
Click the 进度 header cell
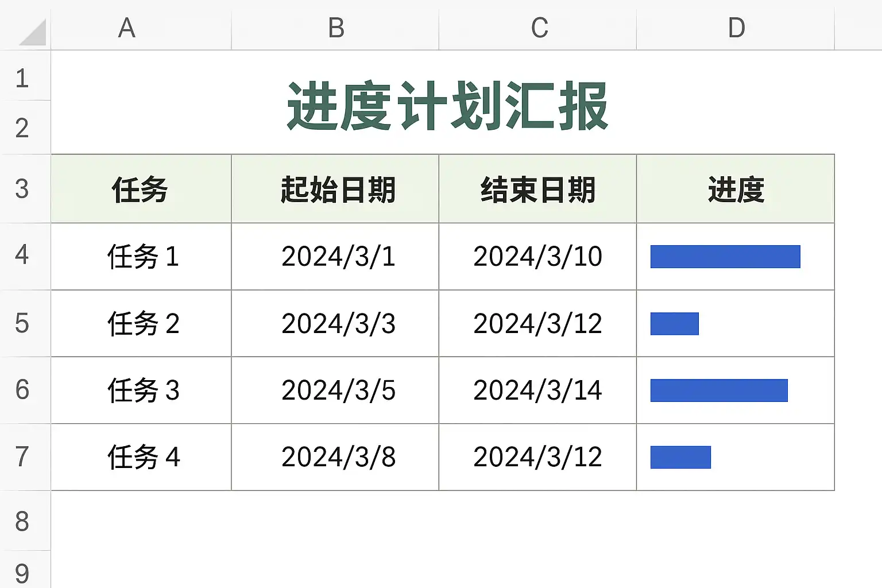[736, 189]
